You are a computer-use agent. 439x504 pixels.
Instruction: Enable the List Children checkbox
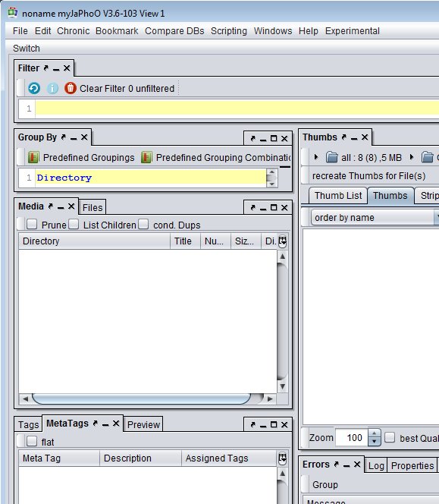coord(74,224)
